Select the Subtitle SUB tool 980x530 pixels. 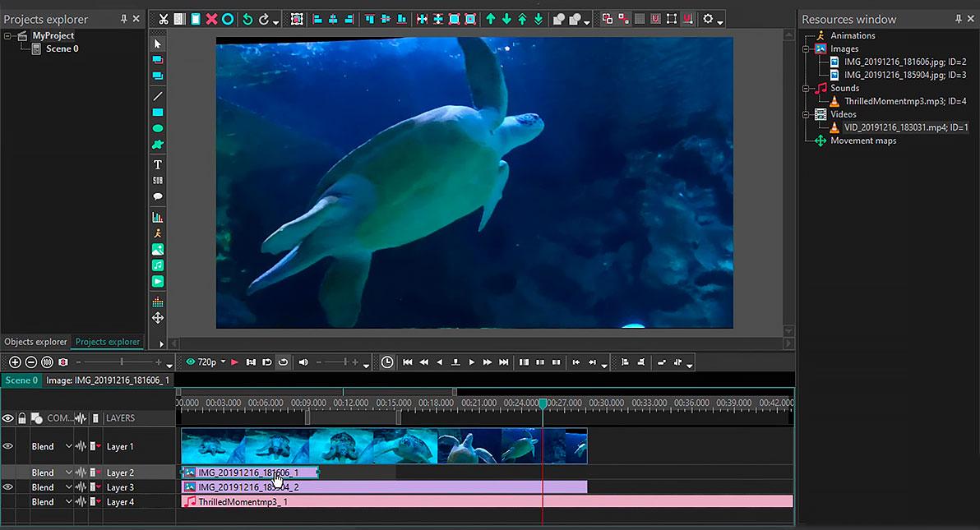[x=158, y=181]
